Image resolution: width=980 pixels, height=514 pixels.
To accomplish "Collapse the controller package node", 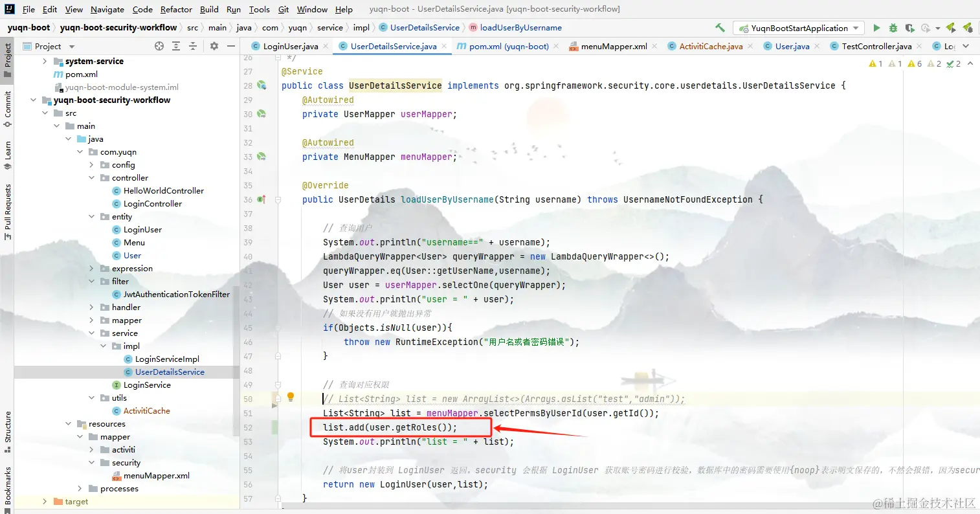I will pos(91,177).
